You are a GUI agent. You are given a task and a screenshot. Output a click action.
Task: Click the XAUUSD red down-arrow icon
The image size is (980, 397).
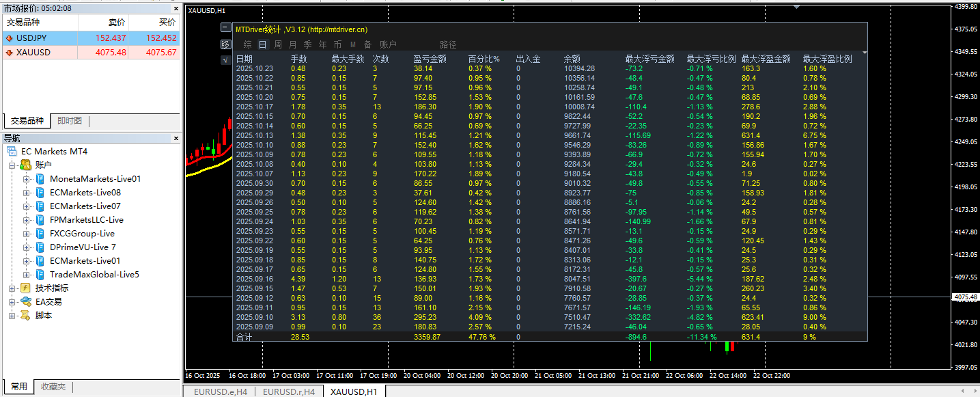10,53
